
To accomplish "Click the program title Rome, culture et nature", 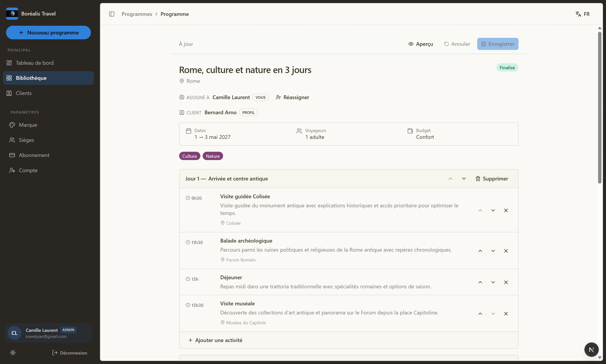I will 245,70.
